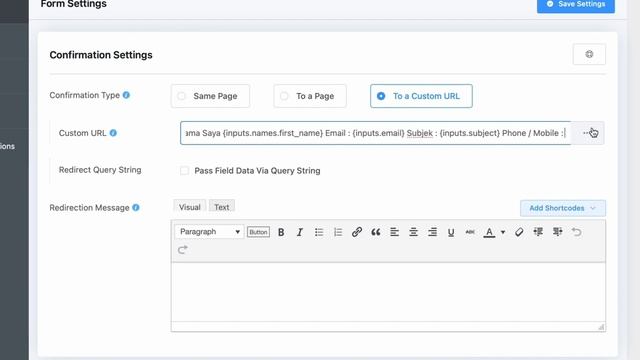Click inside the Custom URL input field

coord(375,133)
